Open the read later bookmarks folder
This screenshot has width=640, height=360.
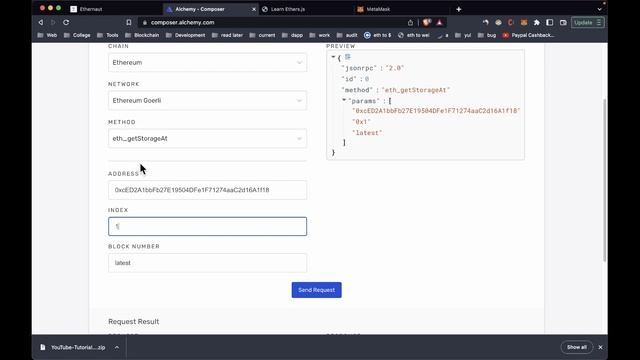point(227,35)
